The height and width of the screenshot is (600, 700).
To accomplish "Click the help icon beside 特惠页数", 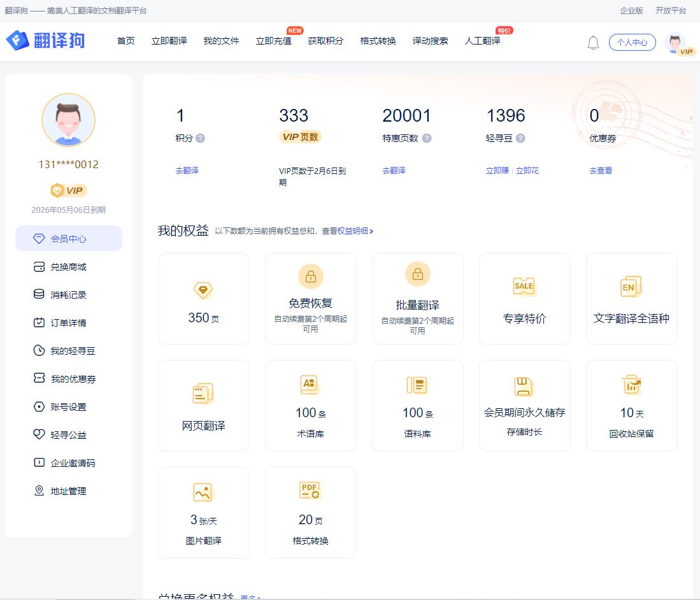I will point(427,138).
